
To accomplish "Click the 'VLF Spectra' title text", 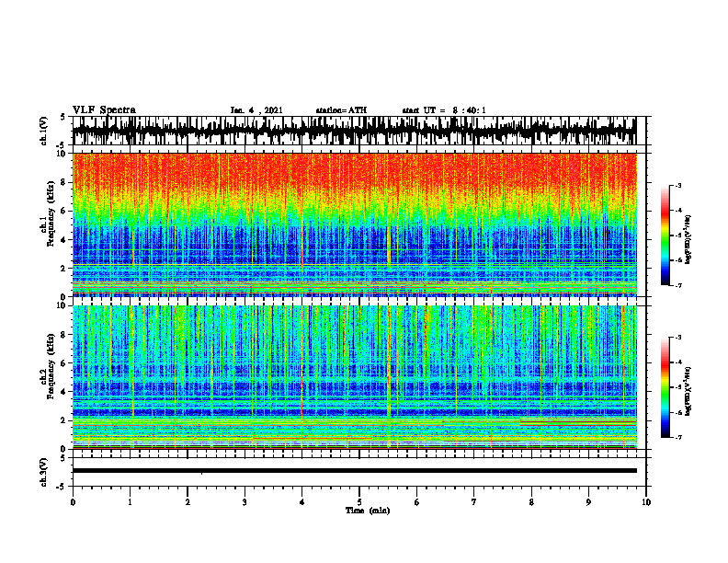I will [104, 110].
